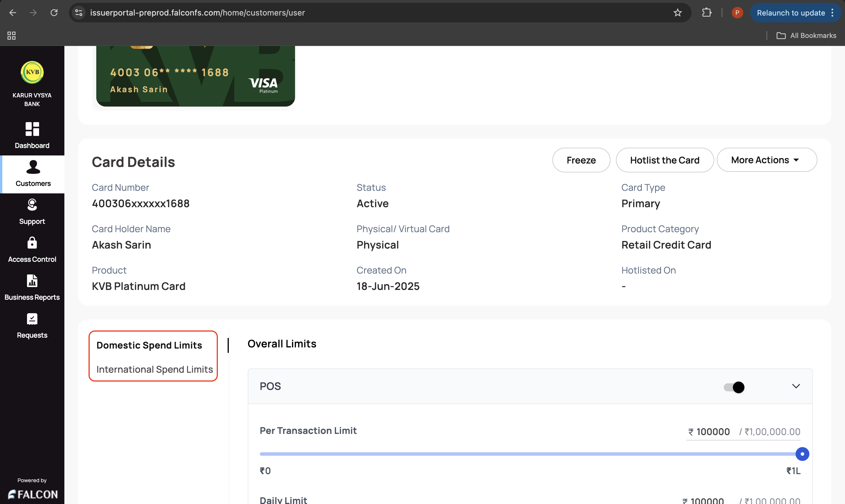Open Business Reports chart icon
The height and width of the screenshot is (504, 845).
click(32, 281)
